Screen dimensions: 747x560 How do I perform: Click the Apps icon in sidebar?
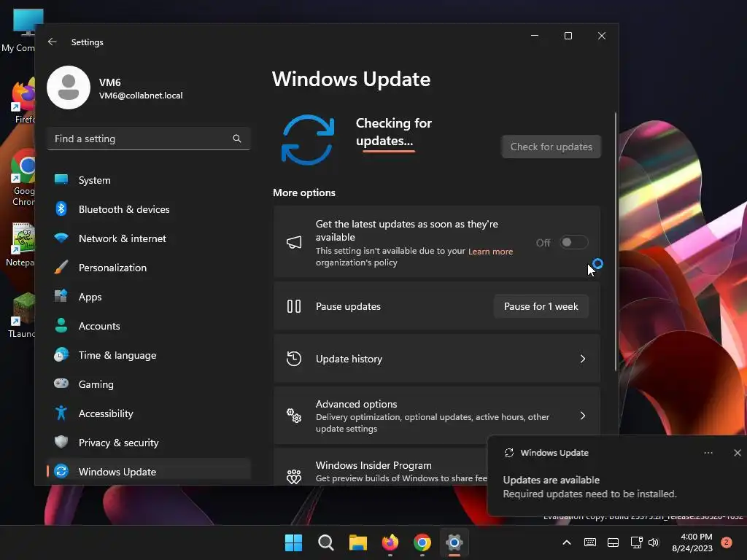[x=61, y=296]
